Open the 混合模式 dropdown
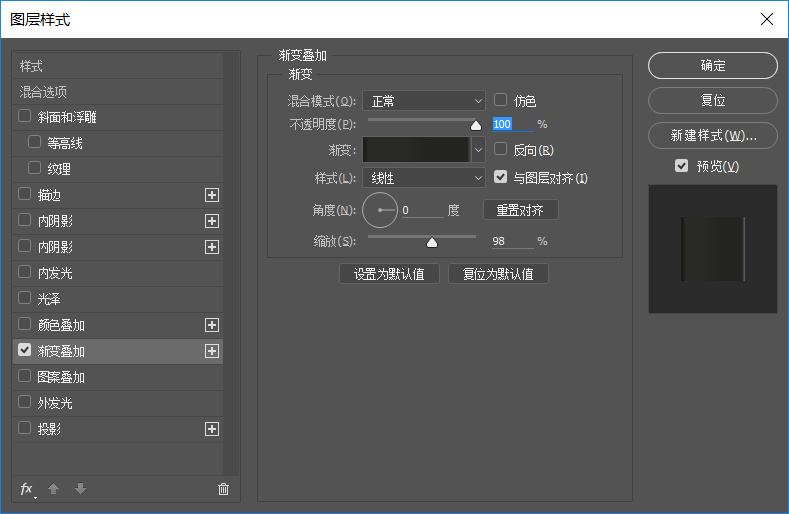Screen dimensions: 789x514 [424, 101]
